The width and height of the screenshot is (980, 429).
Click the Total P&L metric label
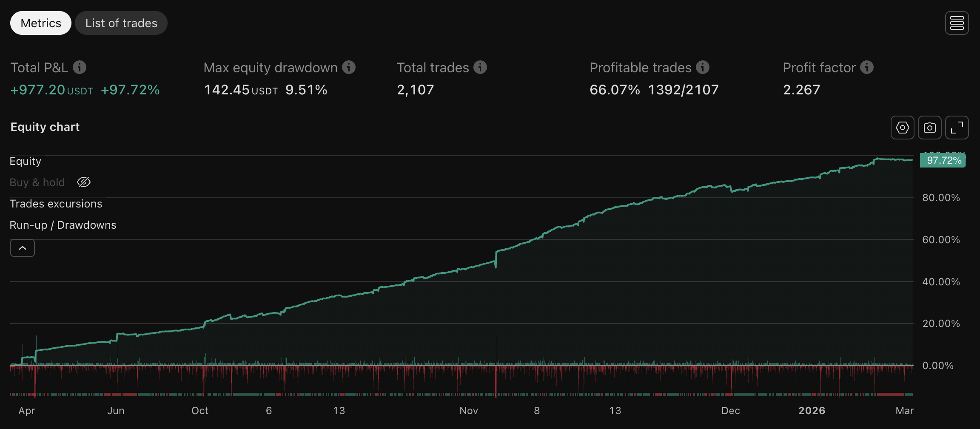tap(39, 68)
